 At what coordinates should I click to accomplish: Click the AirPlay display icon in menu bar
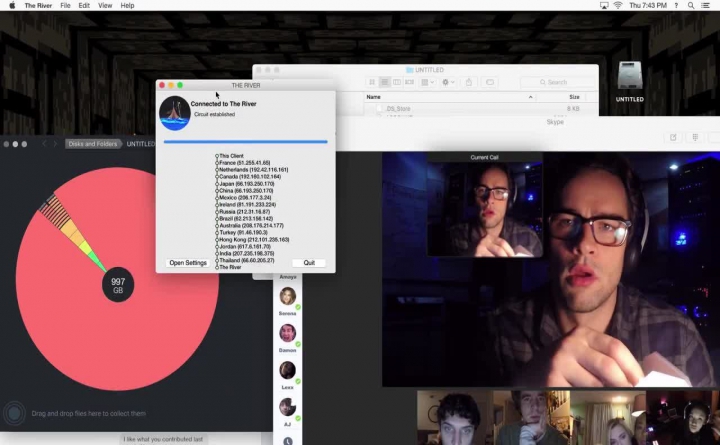pos(604,6)
